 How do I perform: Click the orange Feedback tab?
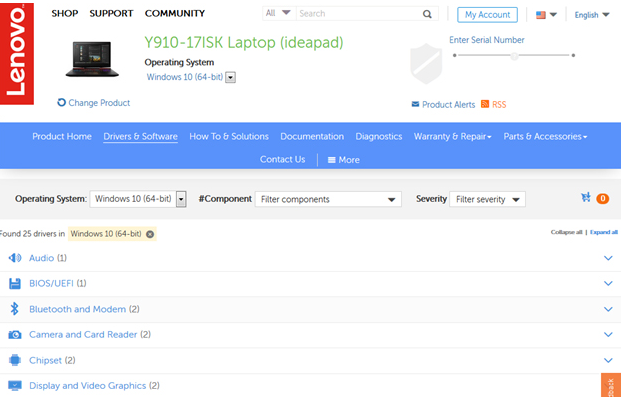pyautogui.click(x=611, y=385)
